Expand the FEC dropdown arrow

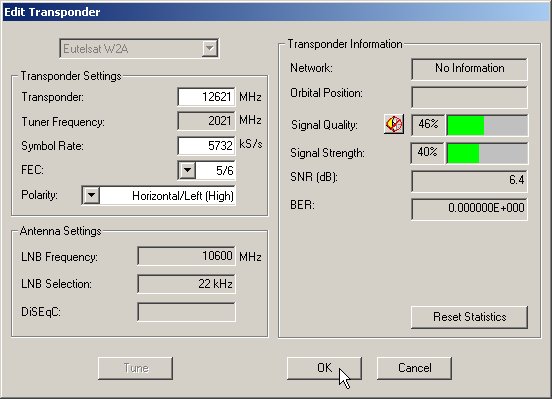pos(187,170)
